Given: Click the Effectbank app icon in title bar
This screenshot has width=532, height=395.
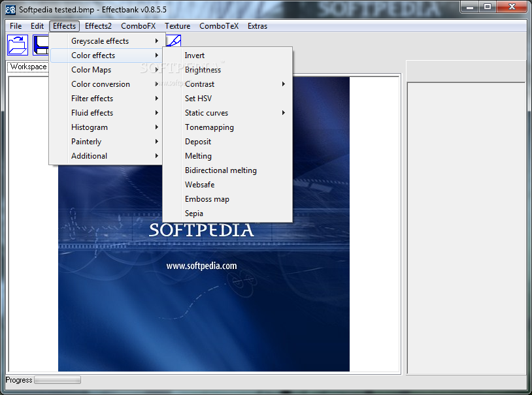Looking at the screenshot, I should (x=10, y=10).
